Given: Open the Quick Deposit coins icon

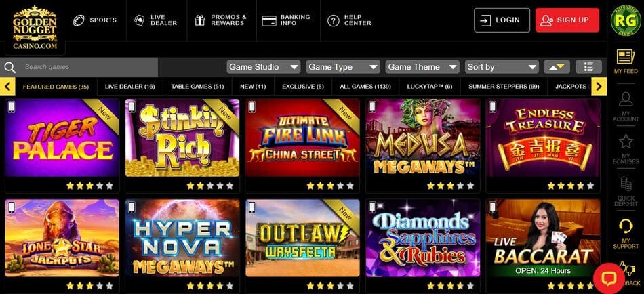Looking at the screenshot, I should pyautogui.click(x=626, y=184).
